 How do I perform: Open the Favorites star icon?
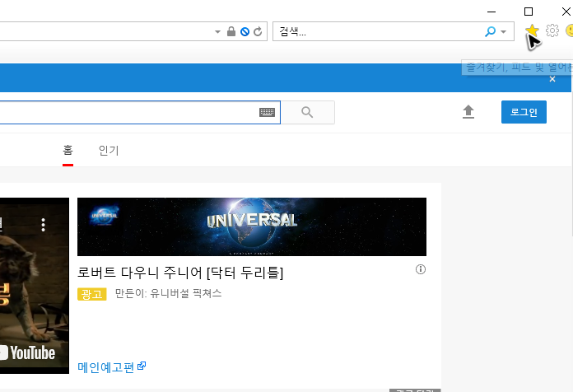tap(532, 30)
